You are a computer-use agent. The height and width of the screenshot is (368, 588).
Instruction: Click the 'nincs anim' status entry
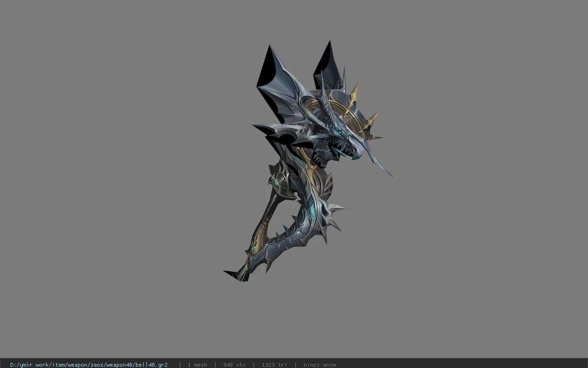pyautogui.click(x=320, y=365)
